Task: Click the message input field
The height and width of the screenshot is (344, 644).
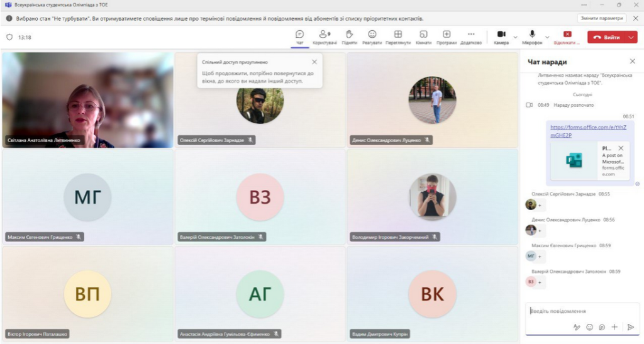Action: click(x=582, y=311)
